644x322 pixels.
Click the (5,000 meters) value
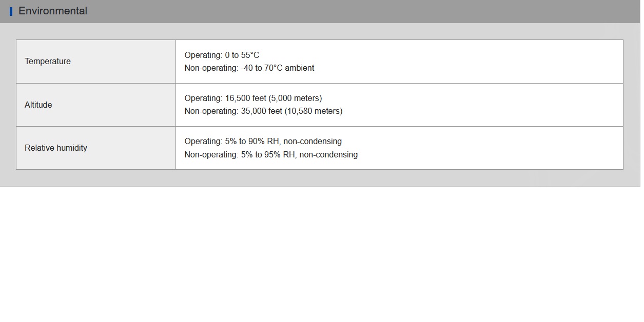click(295, 98)
